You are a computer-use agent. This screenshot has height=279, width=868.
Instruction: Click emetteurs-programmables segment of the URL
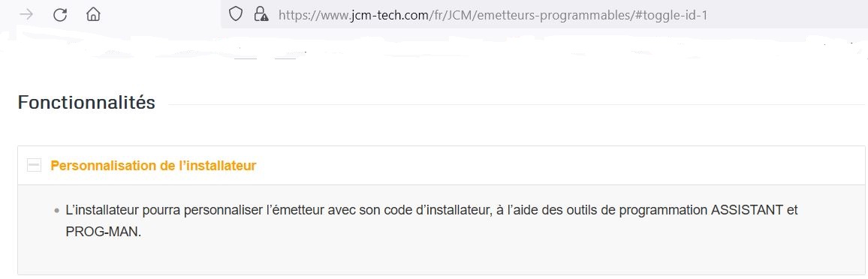pos(553,15)
